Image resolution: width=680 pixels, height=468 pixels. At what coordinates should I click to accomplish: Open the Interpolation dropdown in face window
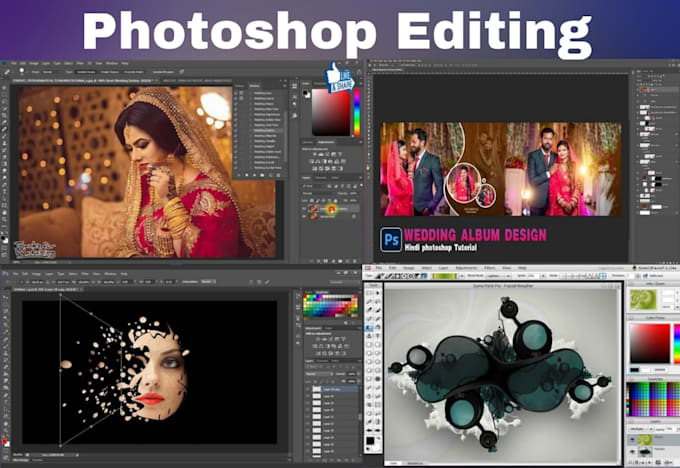coord(208,282)
